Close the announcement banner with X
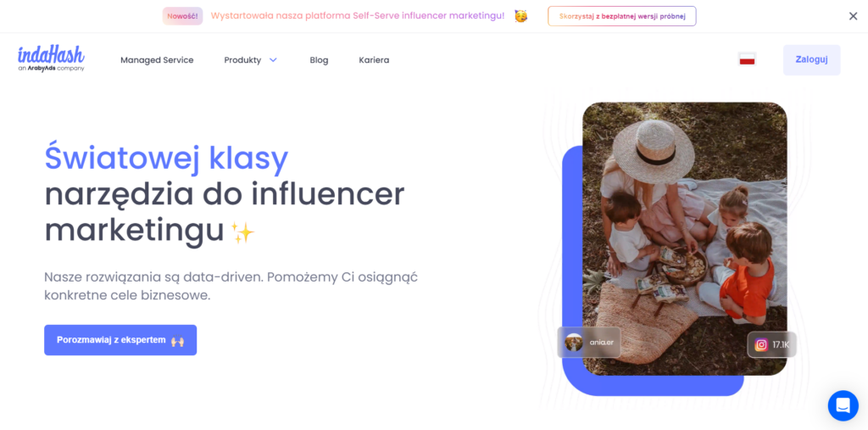The height and width of the screenshot is (430, 868). click(x=853, y=16)
